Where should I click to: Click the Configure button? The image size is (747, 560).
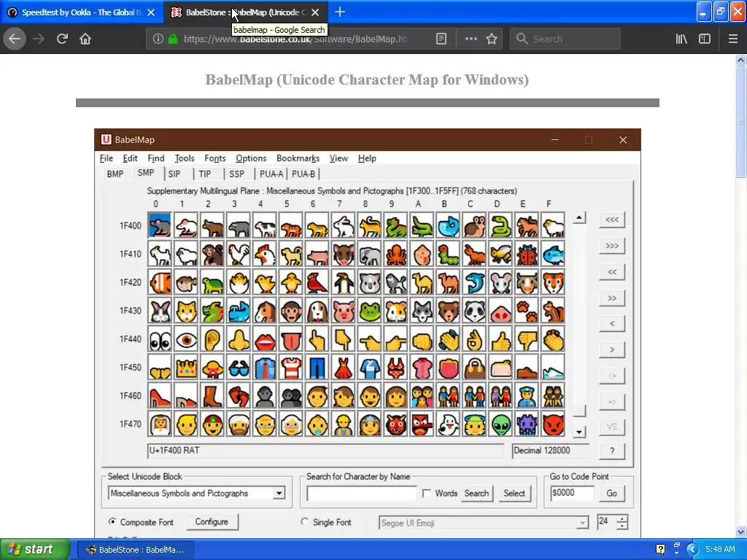tap(212, 521)
